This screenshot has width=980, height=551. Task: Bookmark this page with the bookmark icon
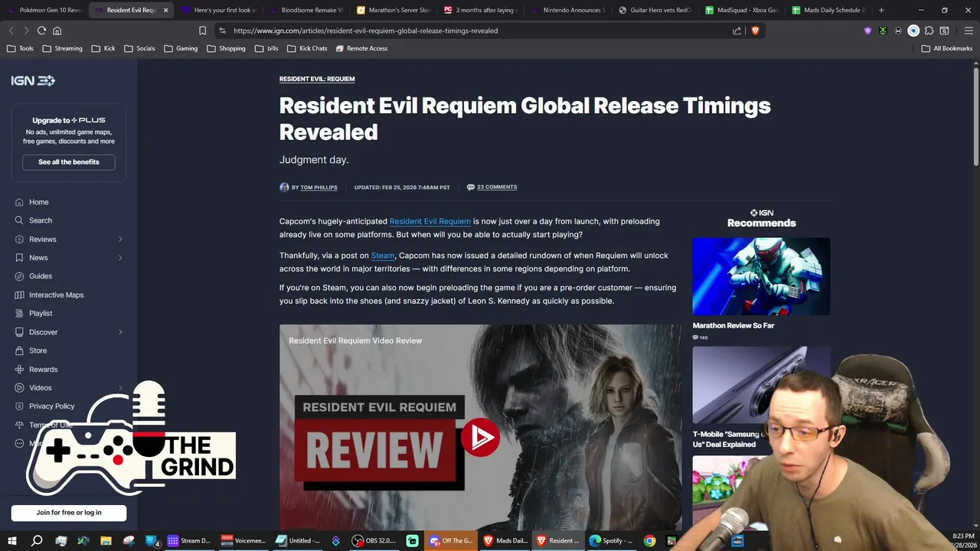point(202,31)
